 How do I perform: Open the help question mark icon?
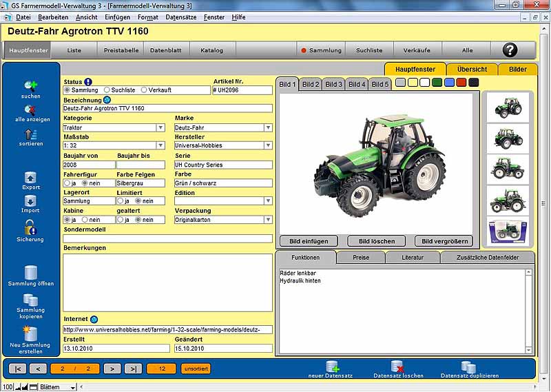[510, 50]
